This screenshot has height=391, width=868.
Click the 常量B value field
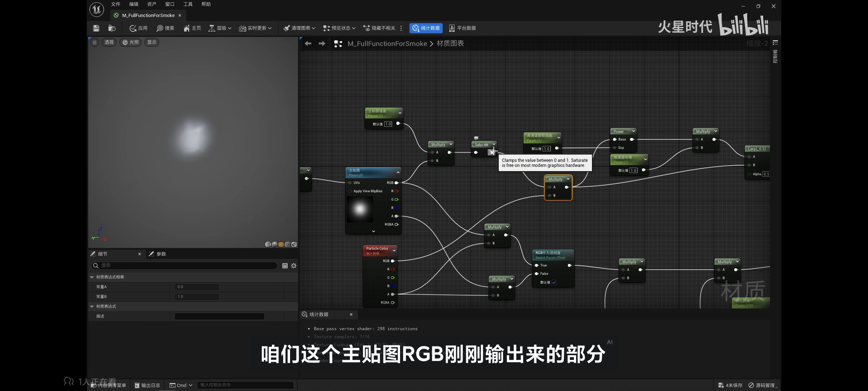click(x=197, y=297)
